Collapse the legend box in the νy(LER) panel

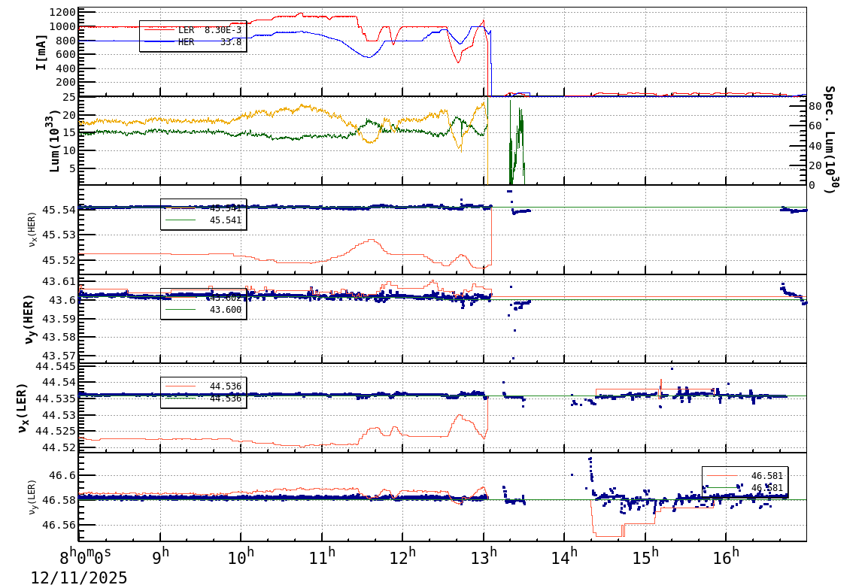pyautogui.click(x=745, y=481)
